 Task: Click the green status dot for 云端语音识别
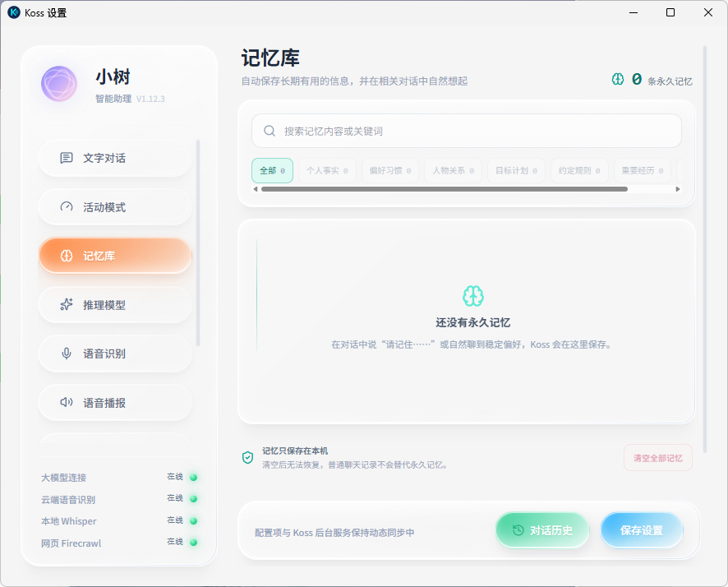point(194,499)
